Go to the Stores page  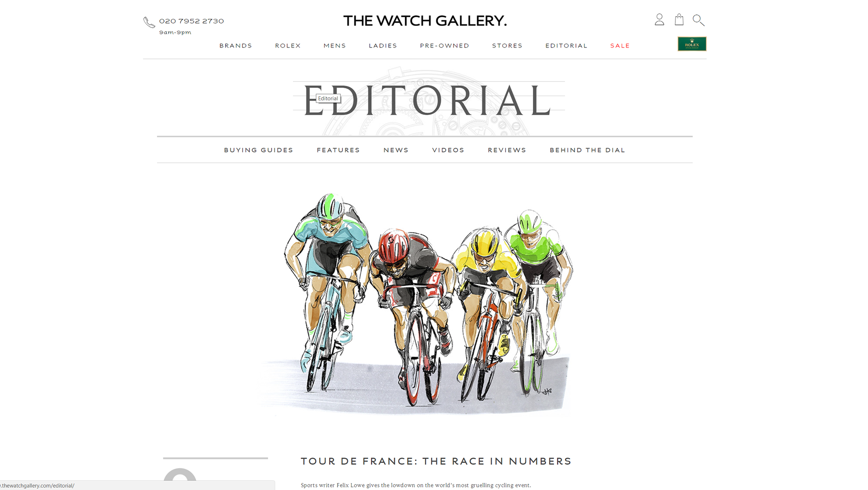tap(507, 46)
